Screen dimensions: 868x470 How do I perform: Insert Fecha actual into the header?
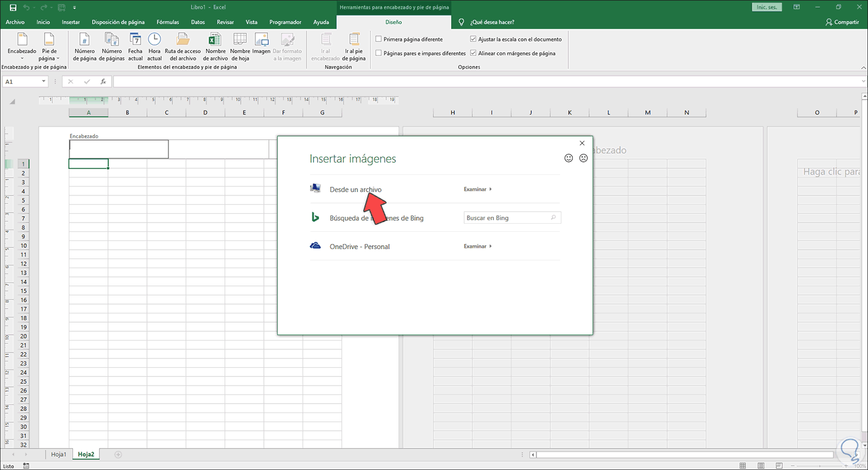point(135,46)
